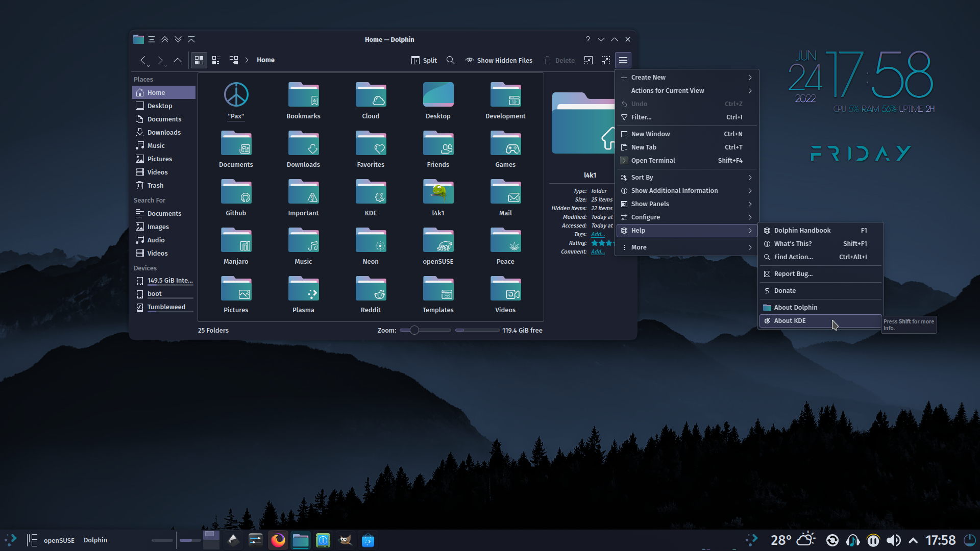Open the search magnifier in toolbar
The width and height of the screenshot is (980, 551).
pyautogui.click(x=451, y=60)
